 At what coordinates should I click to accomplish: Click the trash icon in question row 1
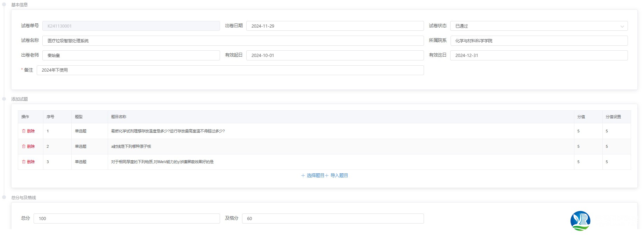[24, 131]
